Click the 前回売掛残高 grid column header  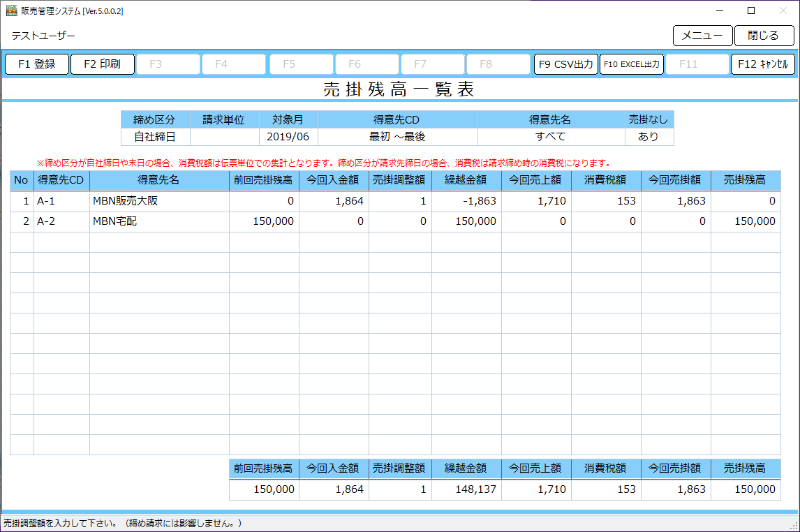[264, 180]
